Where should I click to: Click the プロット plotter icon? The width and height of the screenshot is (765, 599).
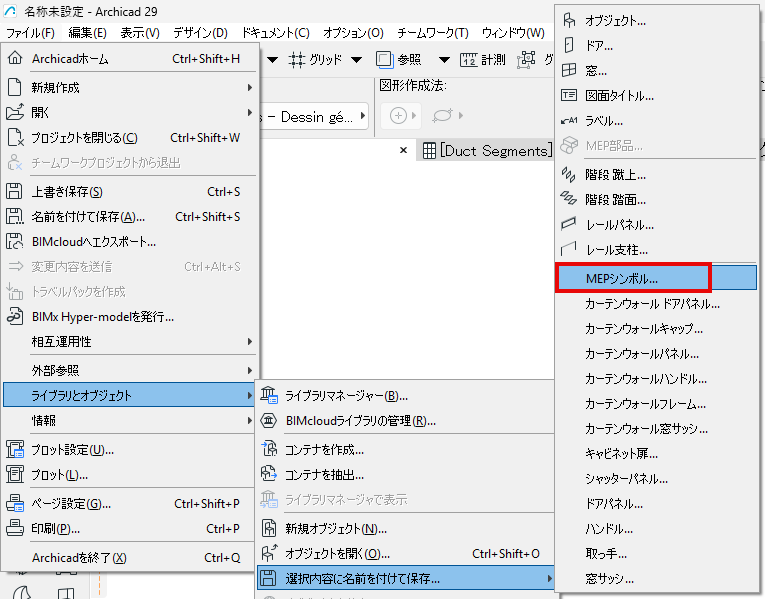(x=15, y=474)
